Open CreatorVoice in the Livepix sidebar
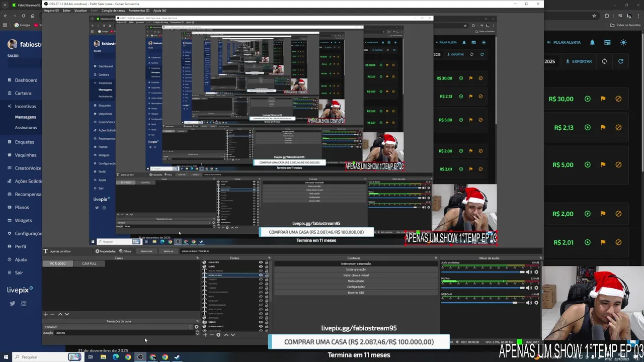The image size is (644, 362). coord(28,168)
